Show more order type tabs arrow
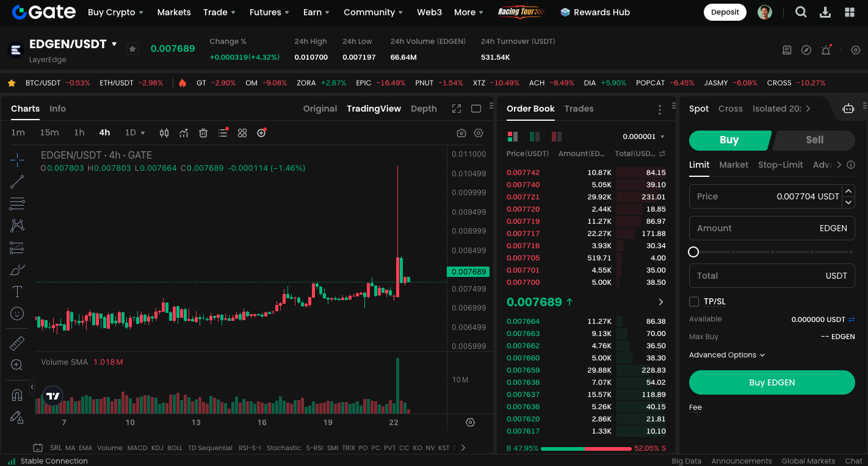Screen dimensions: 868x466 tap(839, 165)
